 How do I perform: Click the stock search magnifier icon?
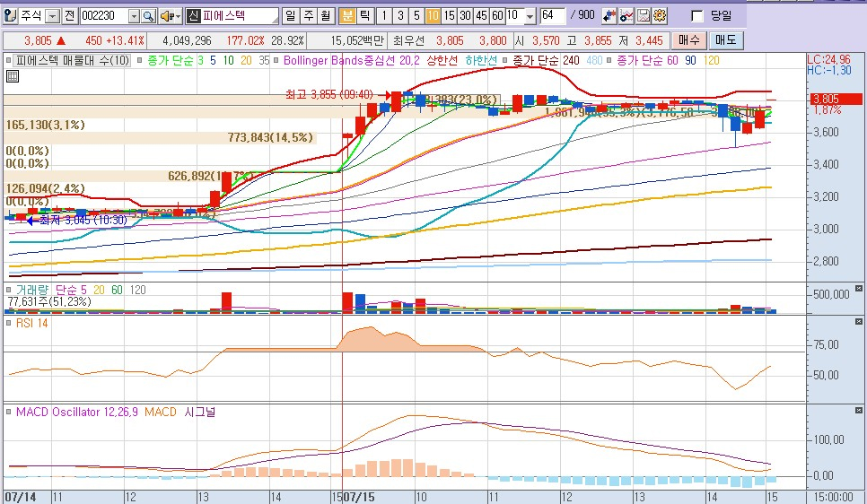click(x=148, y=16)
